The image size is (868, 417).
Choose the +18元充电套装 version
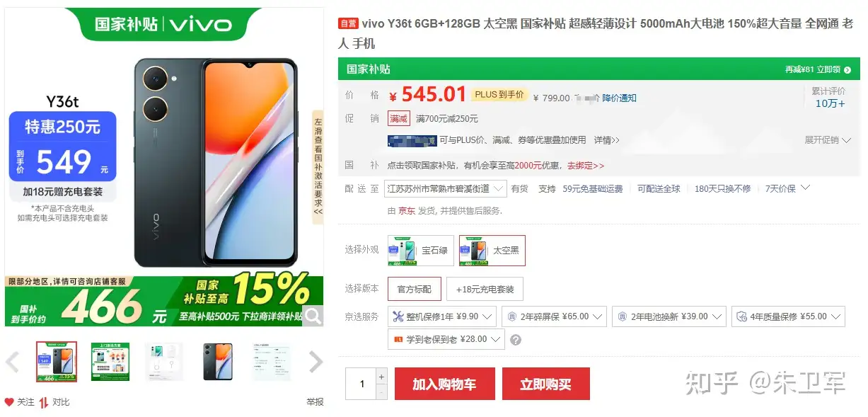point(485,289)
